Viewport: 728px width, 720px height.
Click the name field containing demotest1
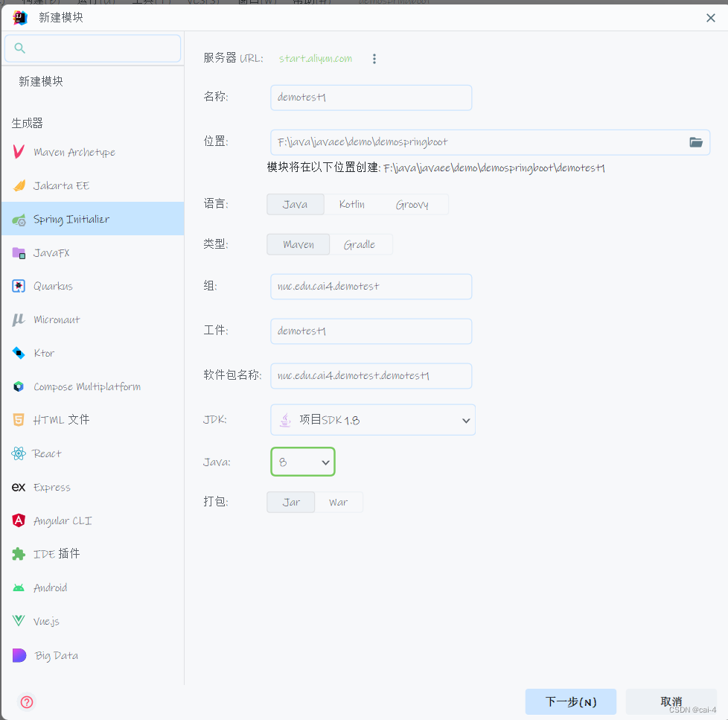[x=371, y=98]
